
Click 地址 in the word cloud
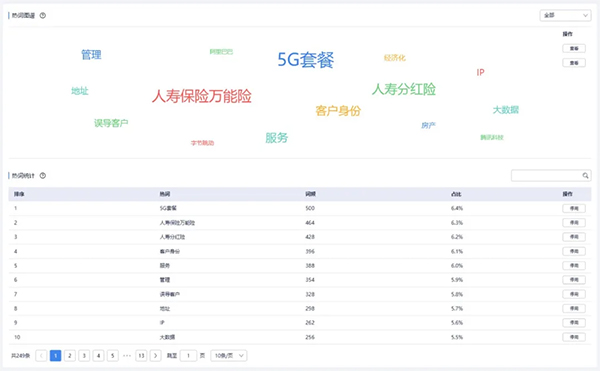[80, 91]
